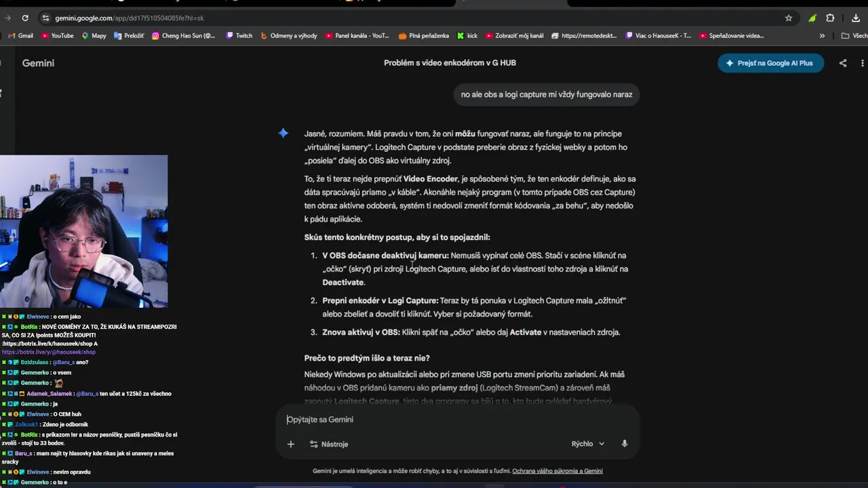Click the step text Znova aktivuj v OBS
The height and width of the screenshot is (488, 868).
tap(361, 332)
